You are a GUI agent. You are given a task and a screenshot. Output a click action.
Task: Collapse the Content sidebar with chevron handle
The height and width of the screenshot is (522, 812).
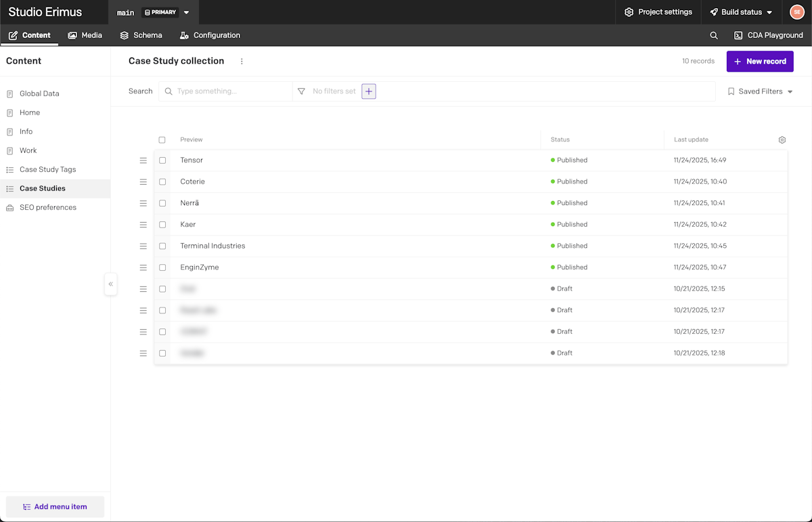[x=111, y=284]
